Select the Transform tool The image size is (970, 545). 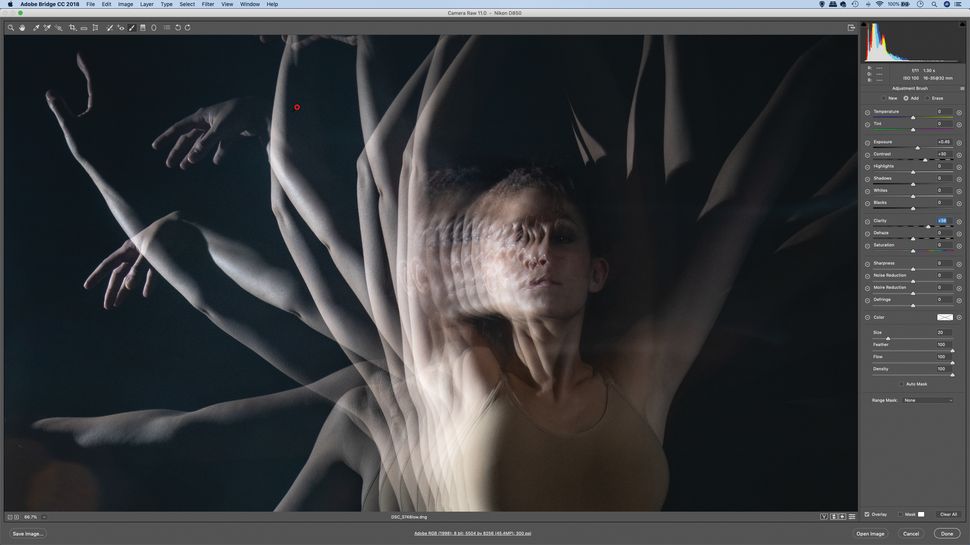pyautogui.click(x=95, y=28)
